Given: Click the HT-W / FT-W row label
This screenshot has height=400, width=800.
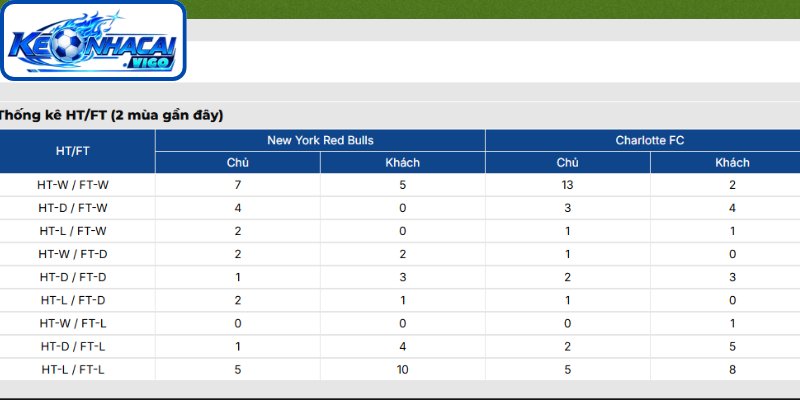Looking at the screenshot, I should [73, 185].
